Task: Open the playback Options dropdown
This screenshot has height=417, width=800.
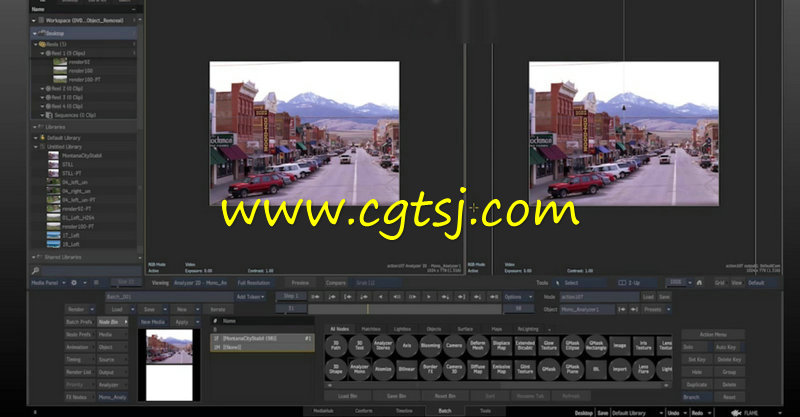Action: click(x=518, y=297)
